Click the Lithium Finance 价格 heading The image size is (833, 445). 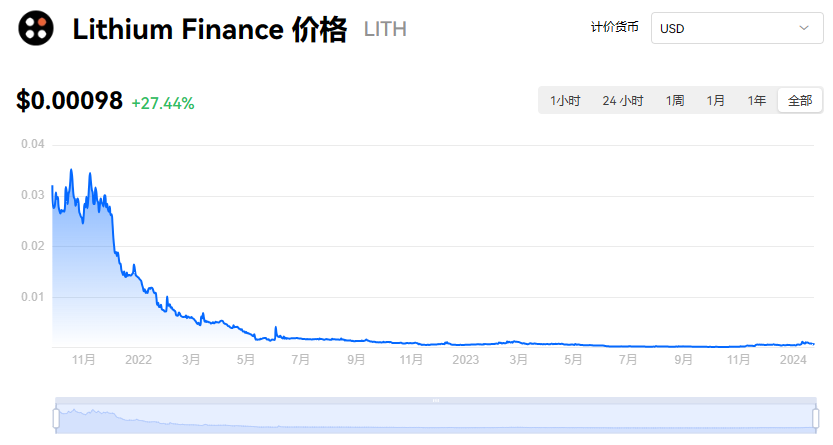pos(210,29)
